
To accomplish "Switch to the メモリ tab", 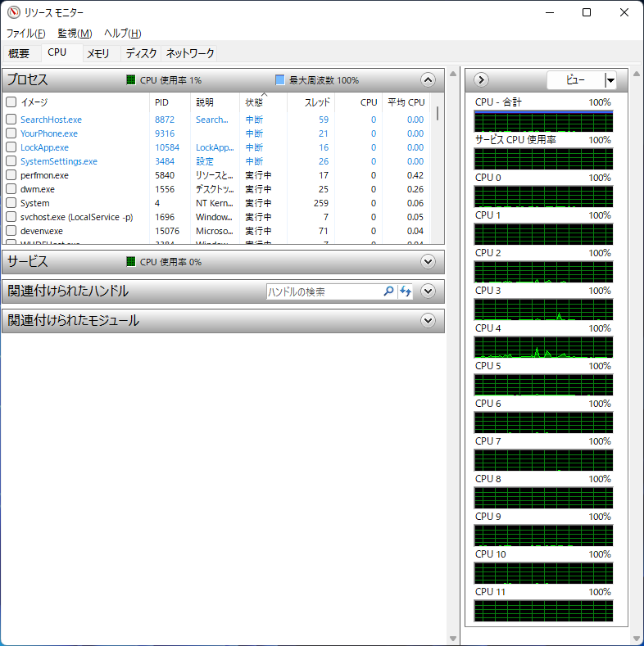I will pyautogui.click(x=98, y=53).
